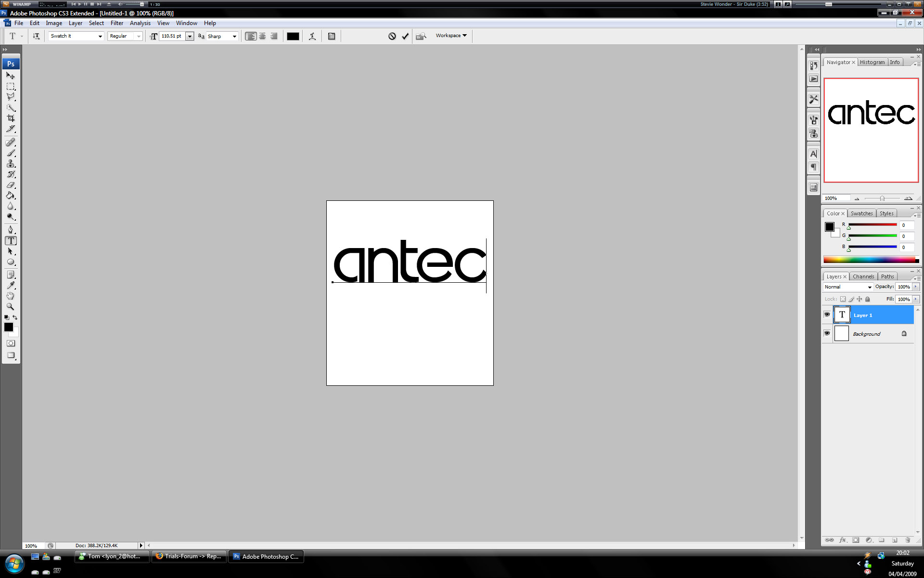Select the Ellipse shape tool

(11, 262)
